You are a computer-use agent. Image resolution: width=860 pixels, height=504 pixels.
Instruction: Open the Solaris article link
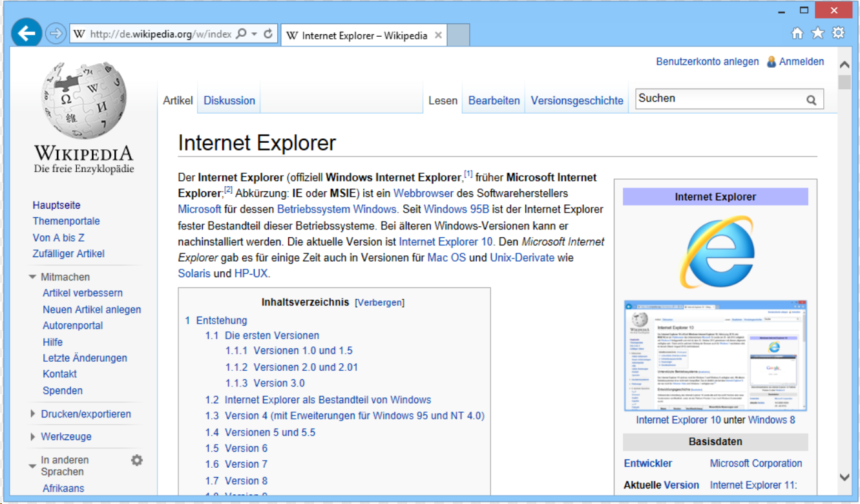tap(194, 274)
